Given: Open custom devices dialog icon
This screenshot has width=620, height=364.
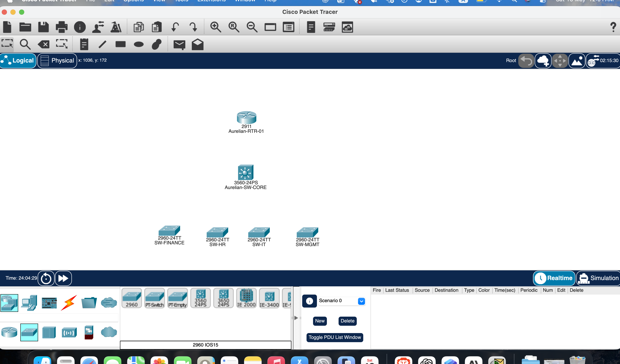Looking at the screenshot, I should click(x=288, y=27).
